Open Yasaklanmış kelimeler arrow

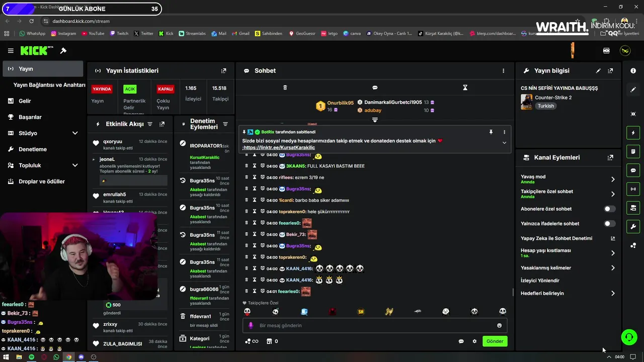[x=613, y=268]
